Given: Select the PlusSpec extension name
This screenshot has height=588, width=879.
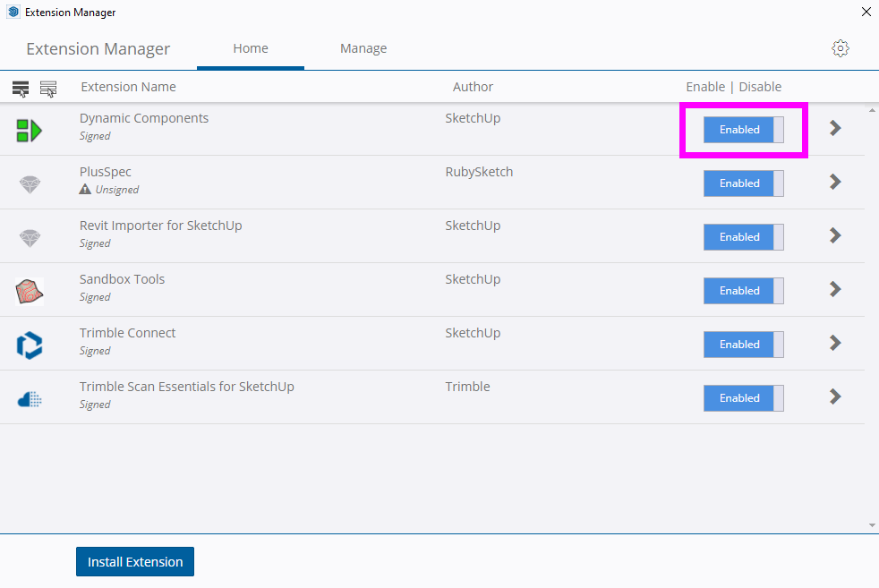Looking at the screenshot, I should pyautogui.click(x=106, y=172).
